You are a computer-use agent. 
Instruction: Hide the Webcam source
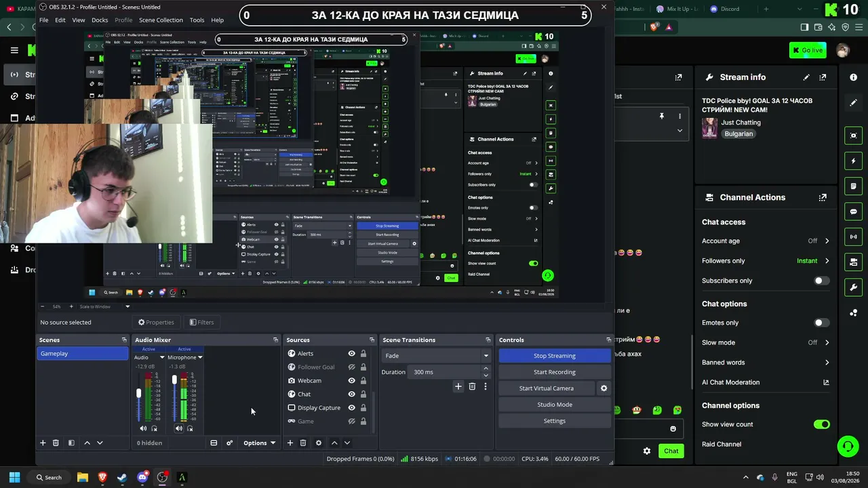351,380
